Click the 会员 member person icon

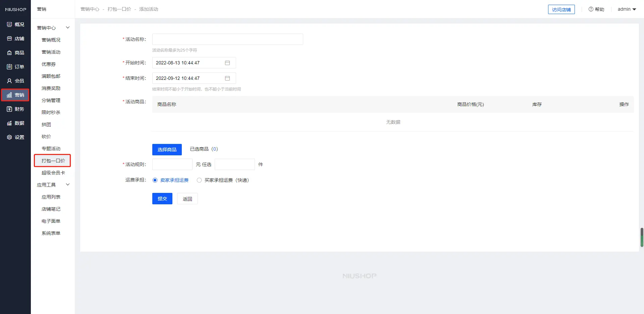click(x=9, y=81)
